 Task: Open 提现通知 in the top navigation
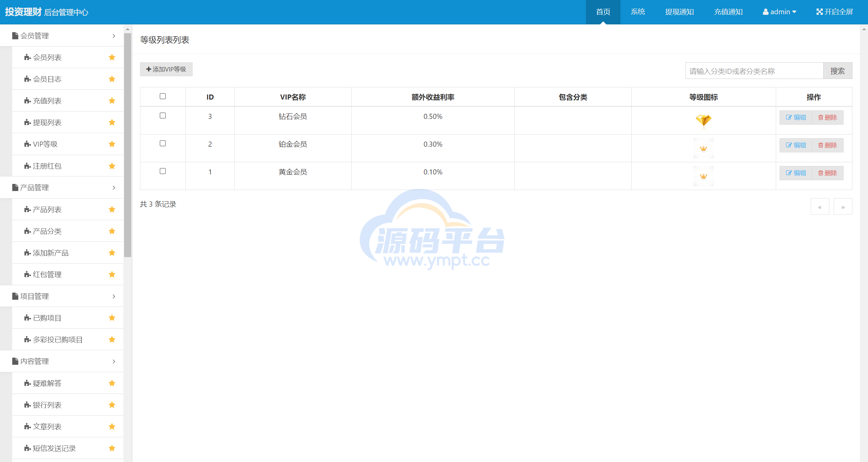click(679, 12)
